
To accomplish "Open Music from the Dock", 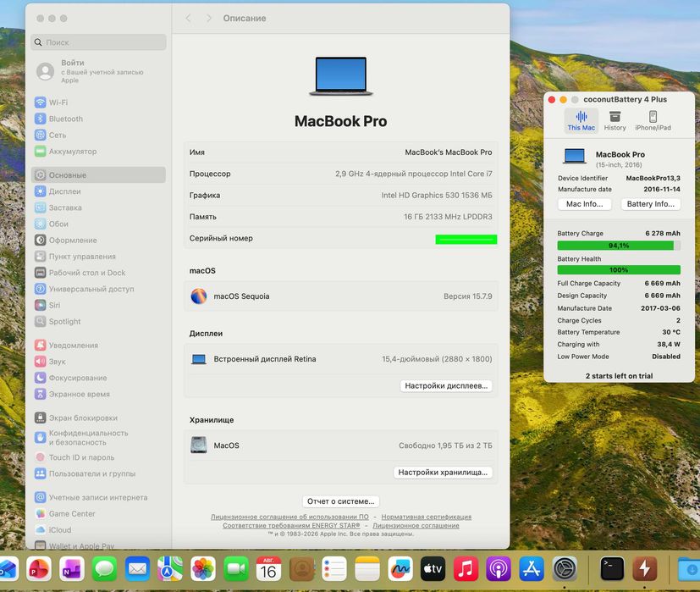I will point(466,569).
